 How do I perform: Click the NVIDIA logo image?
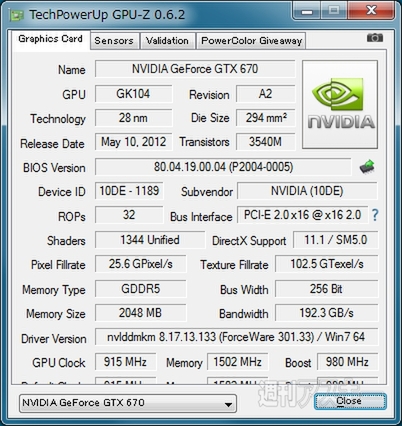coord(340,104)
